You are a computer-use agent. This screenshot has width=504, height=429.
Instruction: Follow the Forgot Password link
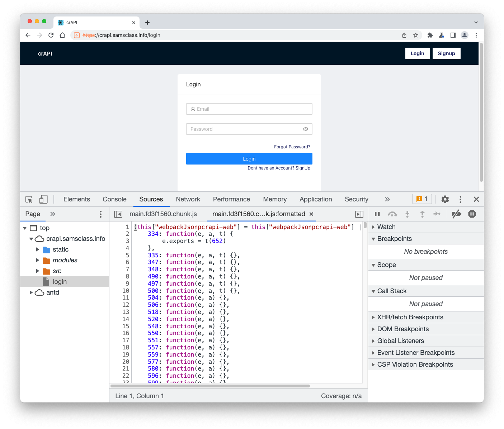[292, 147]
